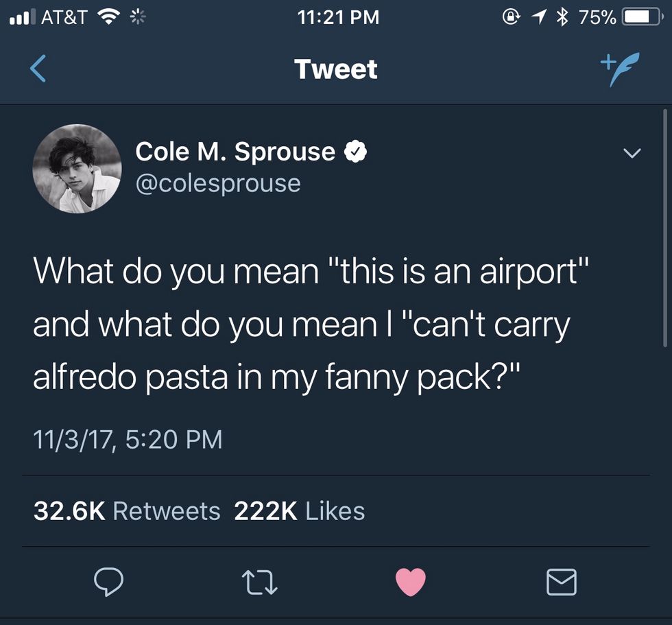
Task: Tap the Bluetooth status icon
Action: 564,17
